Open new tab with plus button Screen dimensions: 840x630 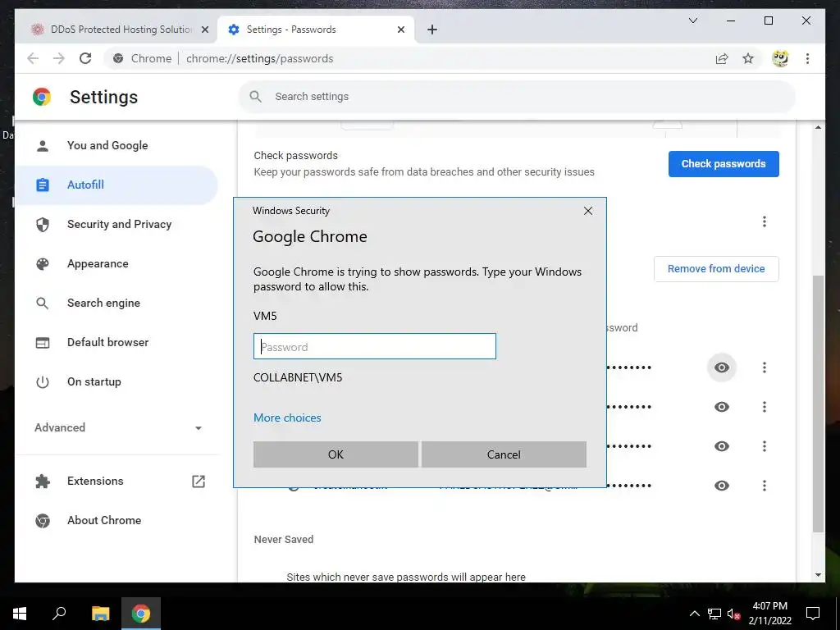432,30
